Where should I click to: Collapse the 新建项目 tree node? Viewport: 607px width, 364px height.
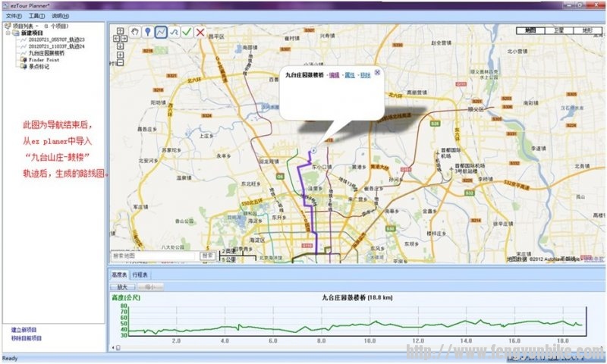pyautogui.click(x=8, y=33)
